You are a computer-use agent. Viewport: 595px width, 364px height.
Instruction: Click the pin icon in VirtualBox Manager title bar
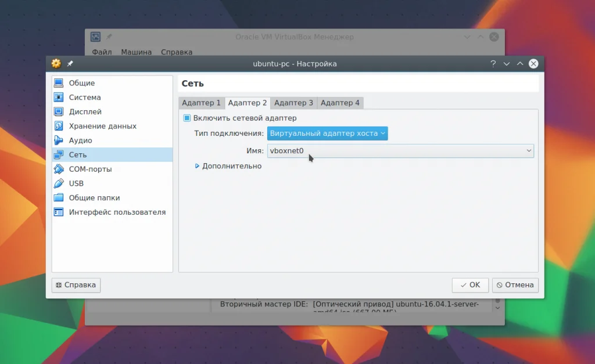(x=109, y=37)
